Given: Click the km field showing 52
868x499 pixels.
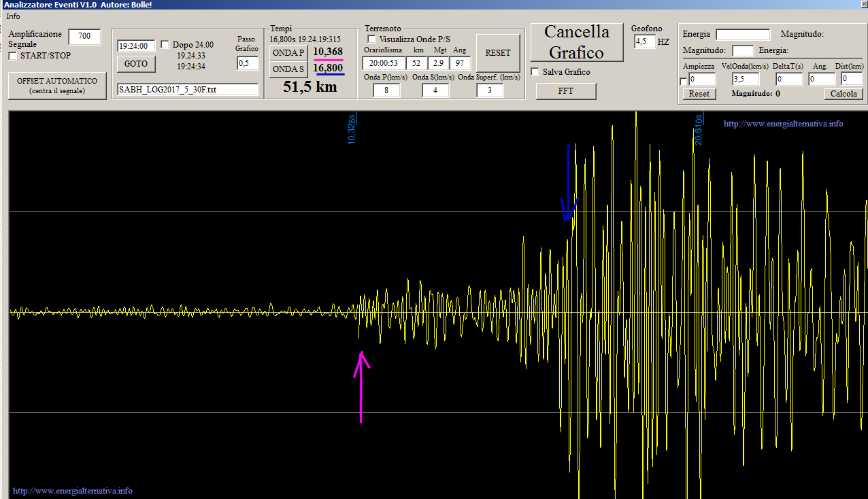Looking at the screenshot, I should [418, 63].
